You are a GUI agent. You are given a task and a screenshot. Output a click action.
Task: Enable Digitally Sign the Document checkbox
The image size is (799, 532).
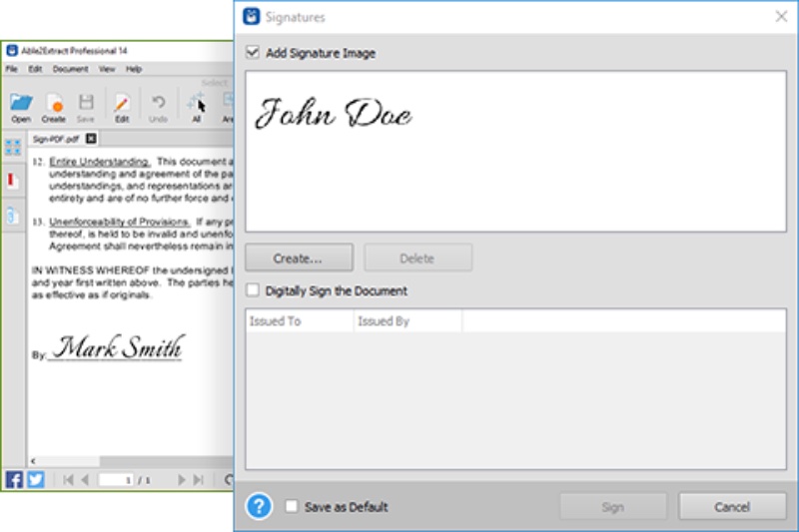[253, 291]
